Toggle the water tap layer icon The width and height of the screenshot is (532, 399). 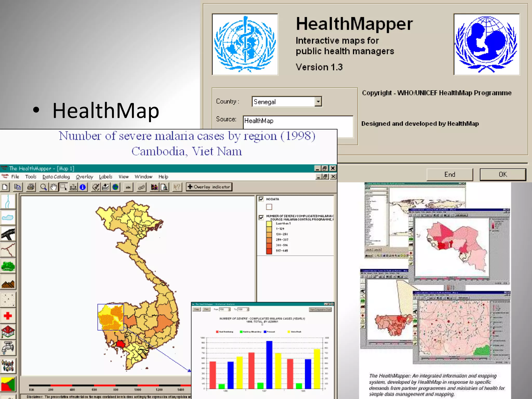(8, 348)
